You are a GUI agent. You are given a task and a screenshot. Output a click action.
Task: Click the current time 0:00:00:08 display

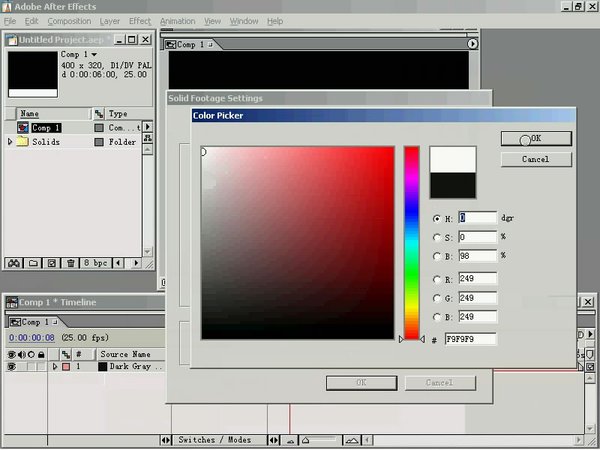coord(32,338)
